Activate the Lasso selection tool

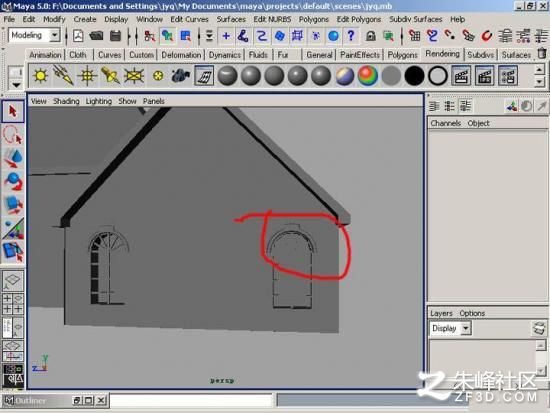(13, 135)
